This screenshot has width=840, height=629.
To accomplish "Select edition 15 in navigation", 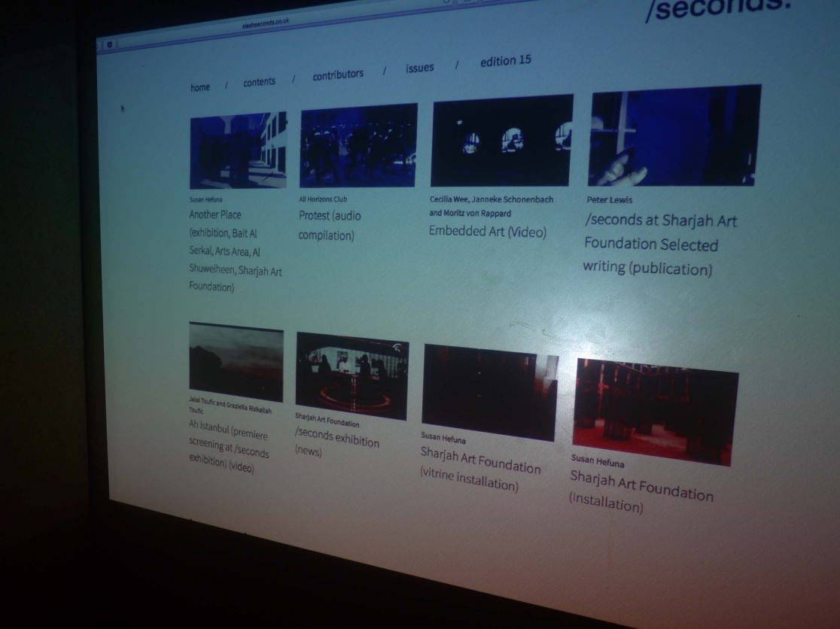I will (506, 60).
